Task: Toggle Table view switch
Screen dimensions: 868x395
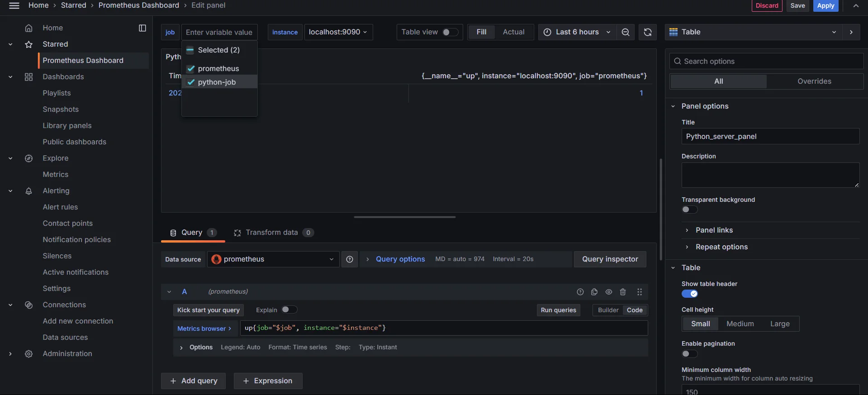Action: (450, 32)
